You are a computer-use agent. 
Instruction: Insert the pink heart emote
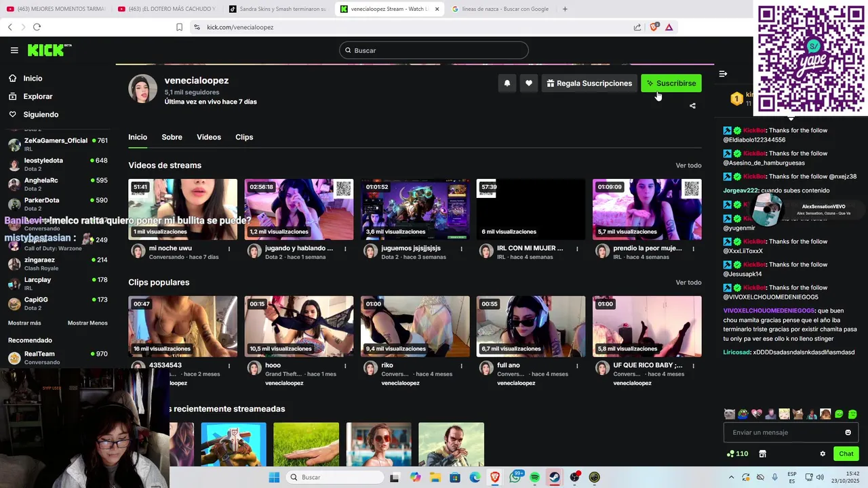(757, 414)
